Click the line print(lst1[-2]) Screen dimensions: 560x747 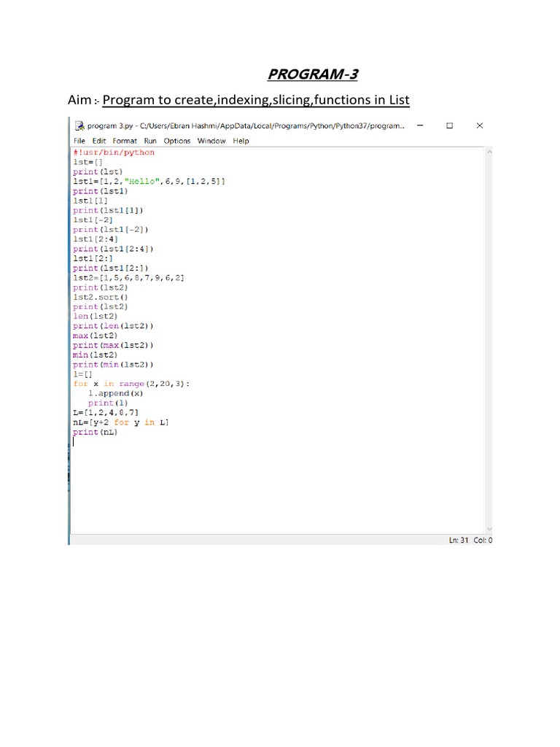pyautogui.click(x=111, y=230)
